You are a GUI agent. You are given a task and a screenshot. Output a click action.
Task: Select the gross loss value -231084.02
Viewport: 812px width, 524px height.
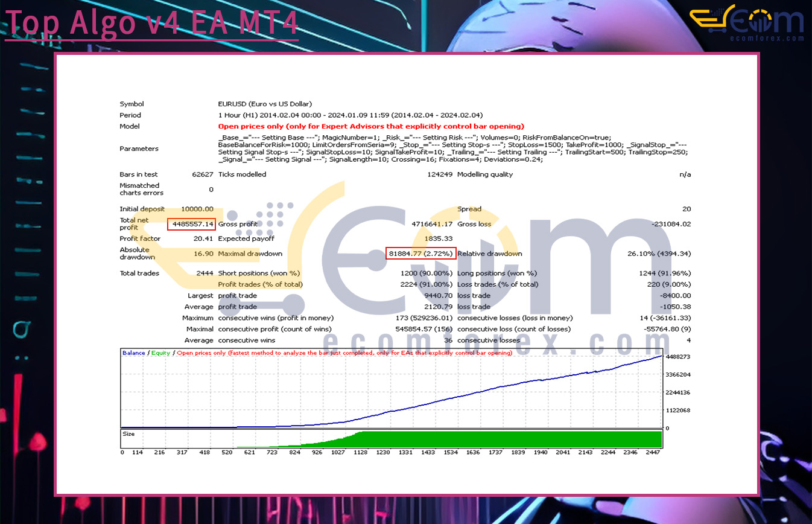[671, 224]
